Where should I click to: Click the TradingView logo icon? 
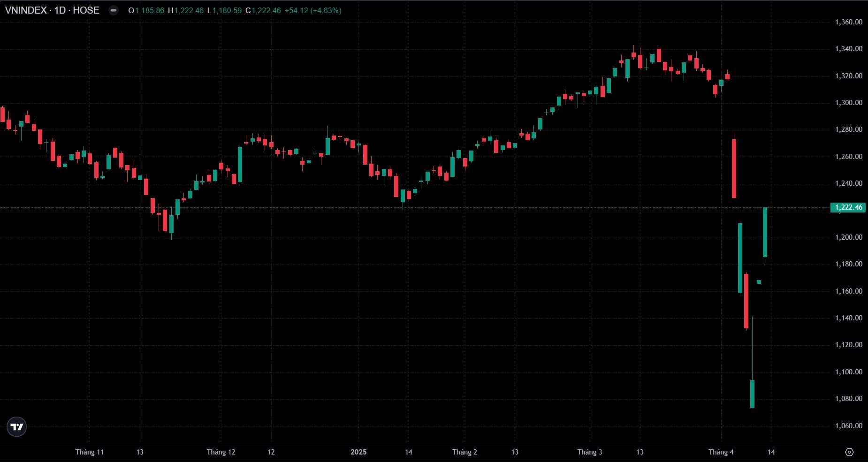(x=17, y=427)
